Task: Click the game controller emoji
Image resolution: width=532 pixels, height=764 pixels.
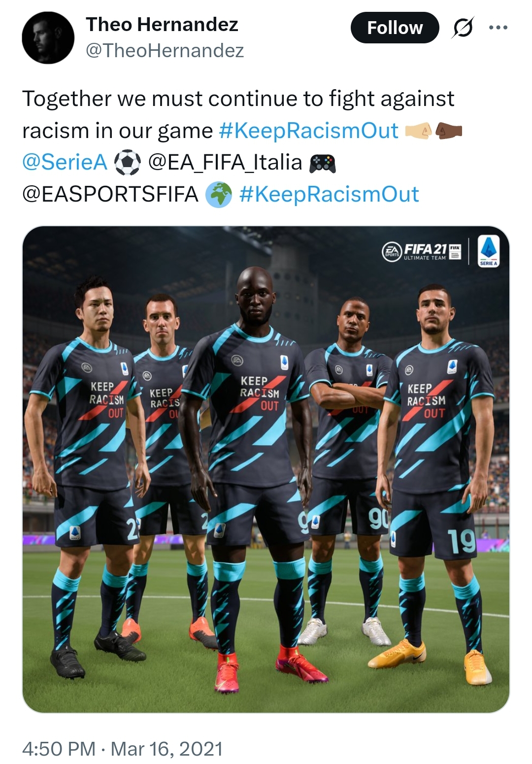Action: pyautogui.click(x=322, y=163)
